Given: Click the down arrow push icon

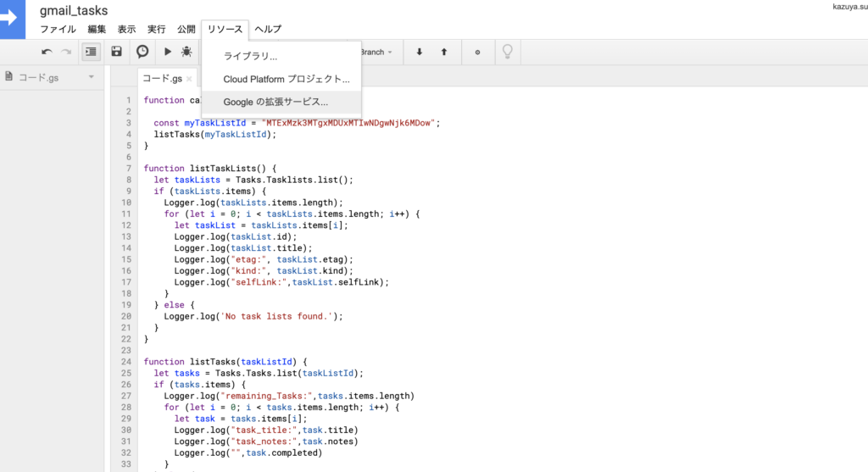Looking at the screenshot, I should (419, 52).
